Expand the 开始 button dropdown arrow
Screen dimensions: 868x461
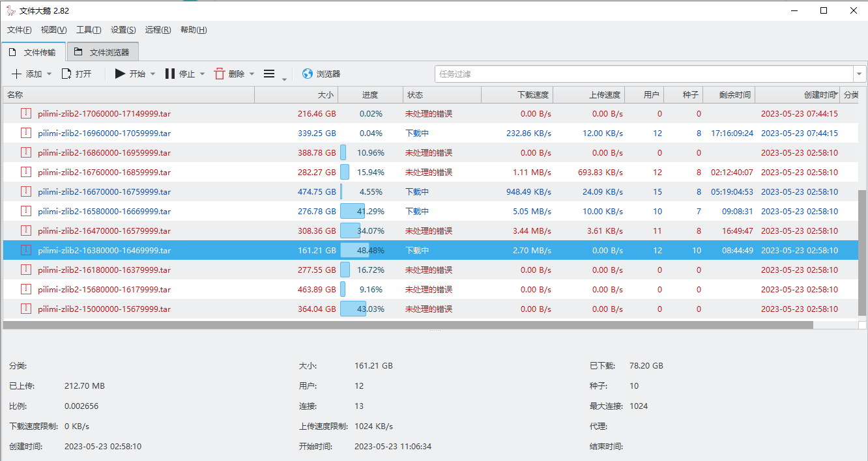point(152,74)
